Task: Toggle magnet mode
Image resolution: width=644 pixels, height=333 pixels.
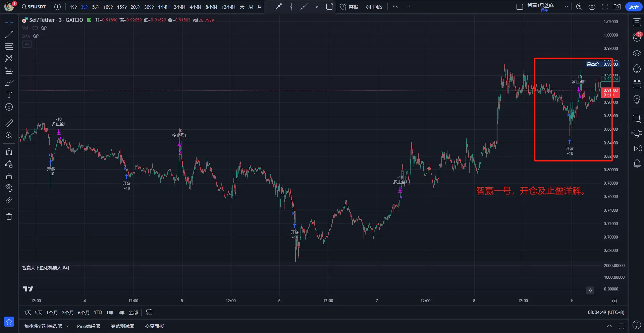Action: 9,152
